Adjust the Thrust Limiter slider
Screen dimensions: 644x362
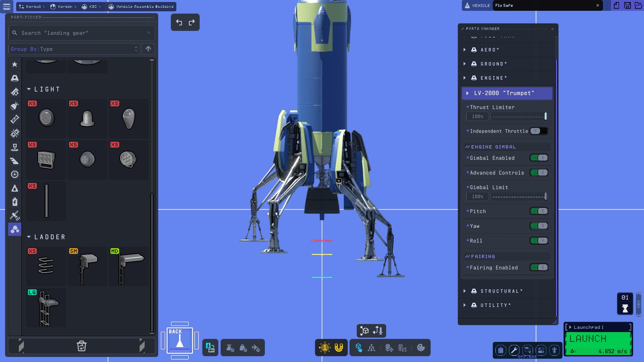click(x=519, y=116)
